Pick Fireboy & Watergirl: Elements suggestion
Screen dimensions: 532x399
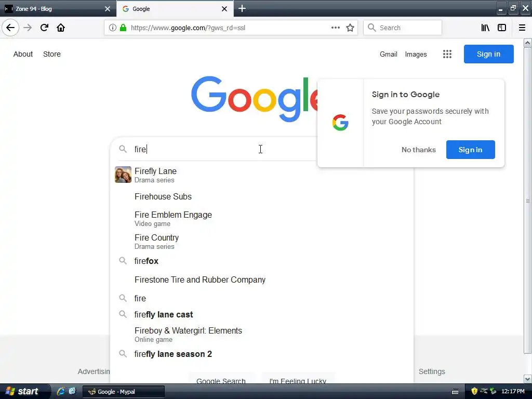(262, 335)
